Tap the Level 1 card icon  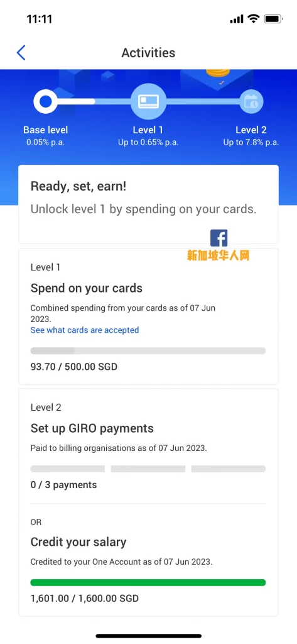pyautogui.click(x=148, y=101)
